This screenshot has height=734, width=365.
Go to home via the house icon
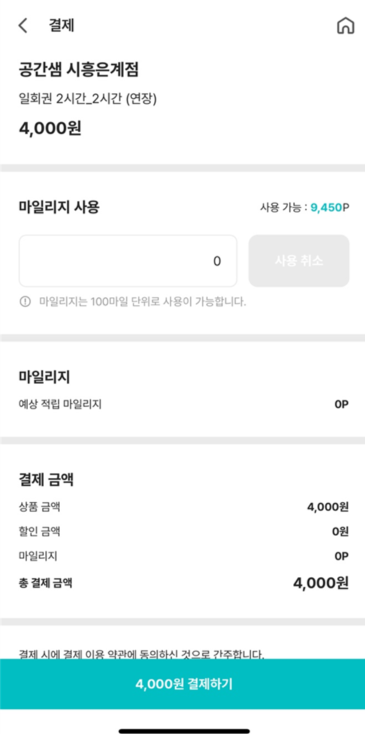point(345,26)
